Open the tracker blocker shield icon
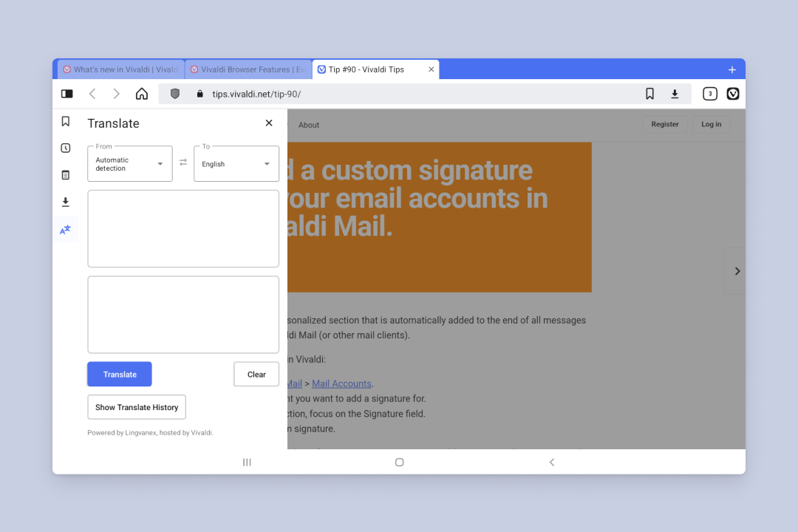The width and height of the screenshot is (798, 532). coord(175,94)
